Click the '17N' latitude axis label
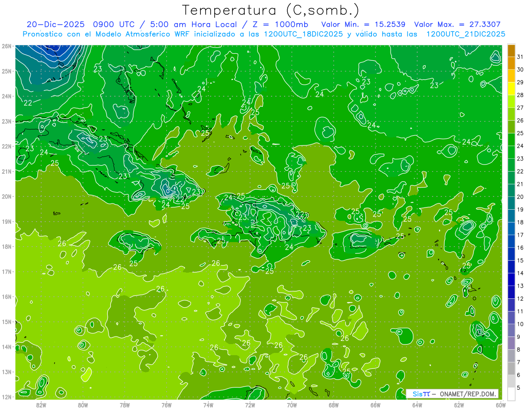This screenshot has height=411, width=532. click(x=7, y=271)
